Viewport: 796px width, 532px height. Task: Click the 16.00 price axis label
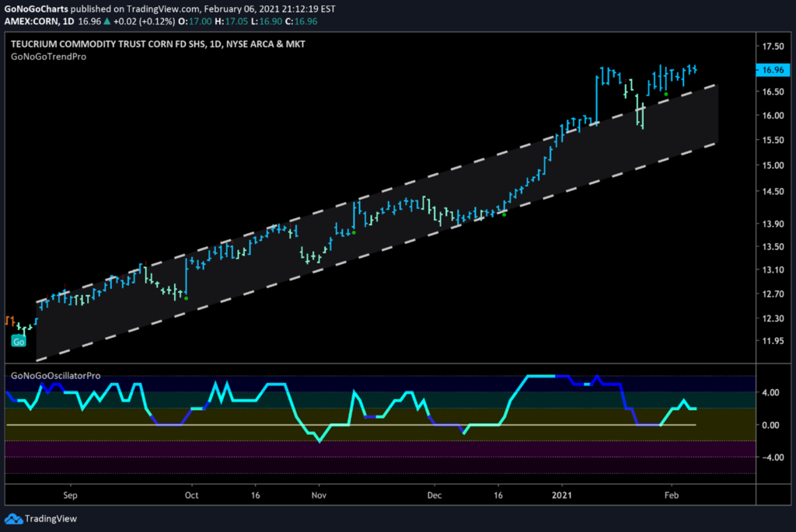click(773, 116)
